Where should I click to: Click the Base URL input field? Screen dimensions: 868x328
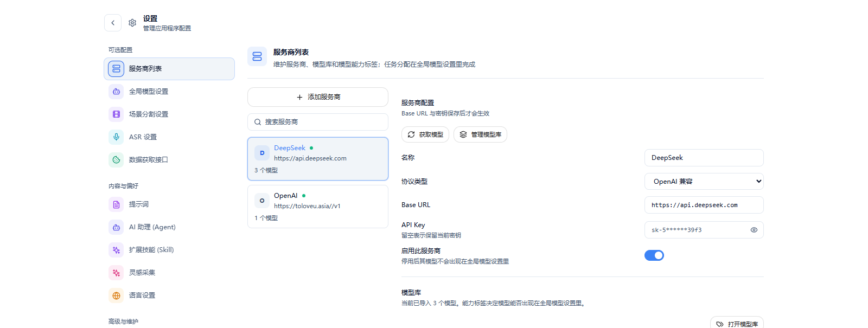pyautogui.click(x=704, y=205)
